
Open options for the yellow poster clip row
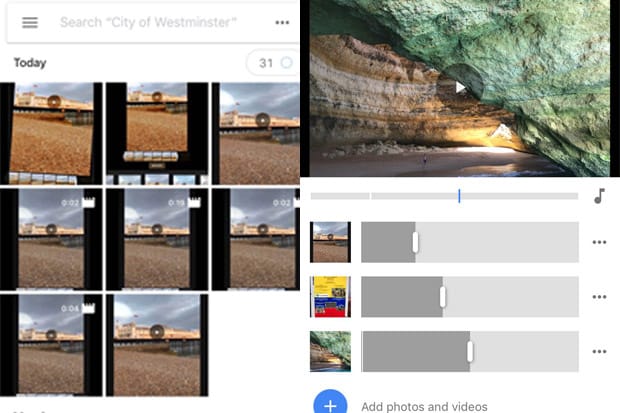coord(599,297)
